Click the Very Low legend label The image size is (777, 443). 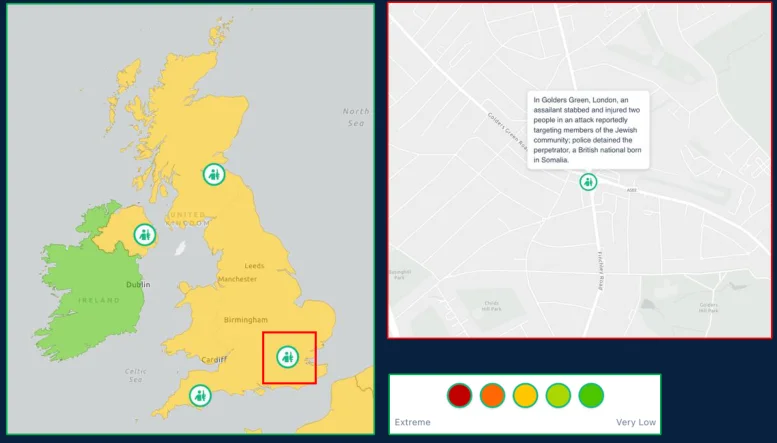[636, 422]
